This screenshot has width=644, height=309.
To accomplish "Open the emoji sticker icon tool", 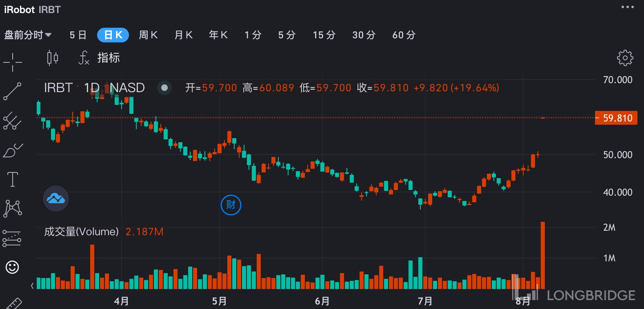I will tap(12, 267).
